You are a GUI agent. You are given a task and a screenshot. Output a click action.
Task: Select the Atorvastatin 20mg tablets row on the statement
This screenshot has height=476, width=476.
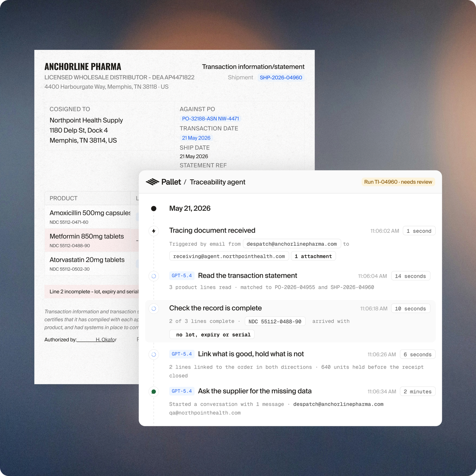tap(92, 264)
